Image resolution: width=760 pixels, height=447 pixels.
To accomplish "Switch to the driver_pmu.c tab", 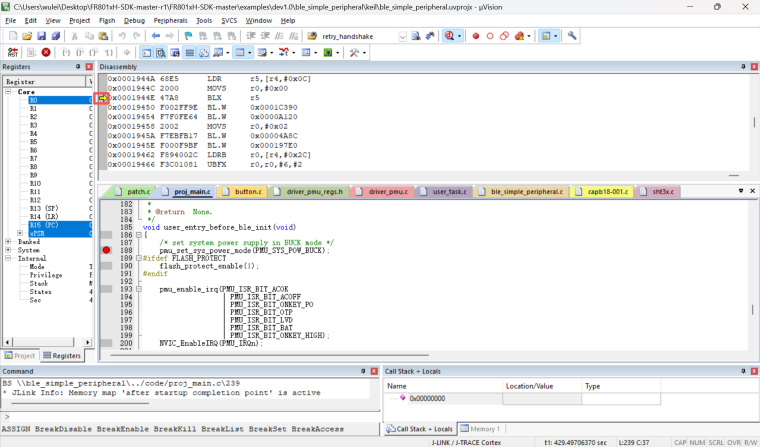I will pos(388,190).
